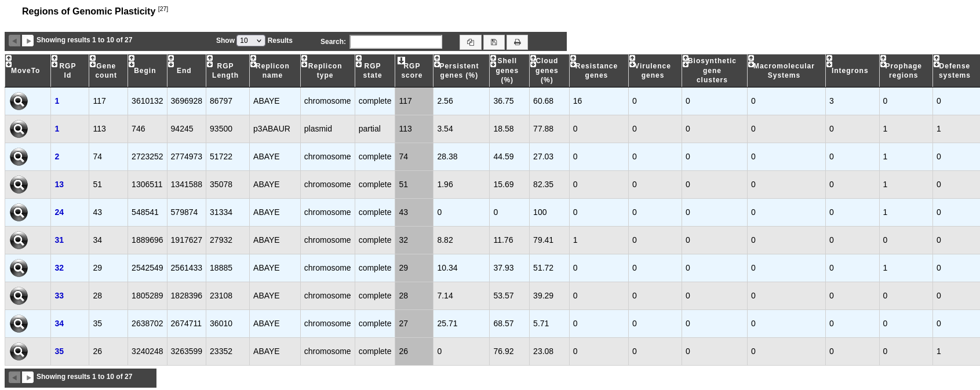Click the RGP Length value 86797

click(221, 101)
